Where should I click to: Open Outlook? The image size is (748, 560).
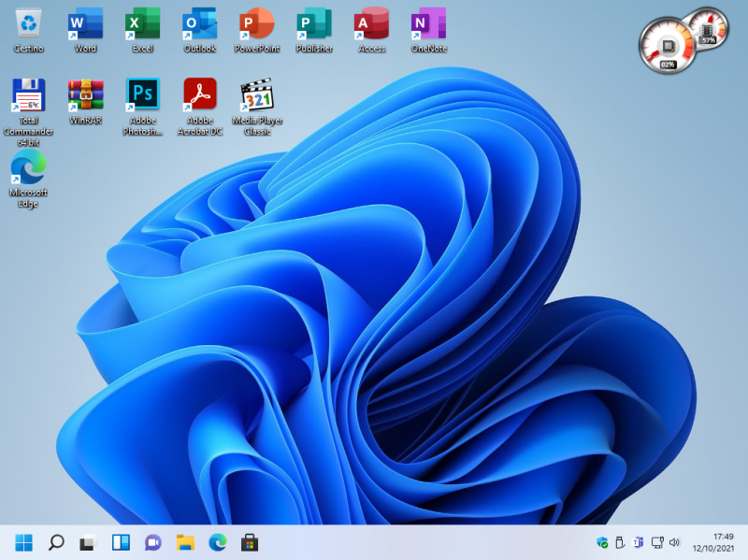(x=199, y=25)
